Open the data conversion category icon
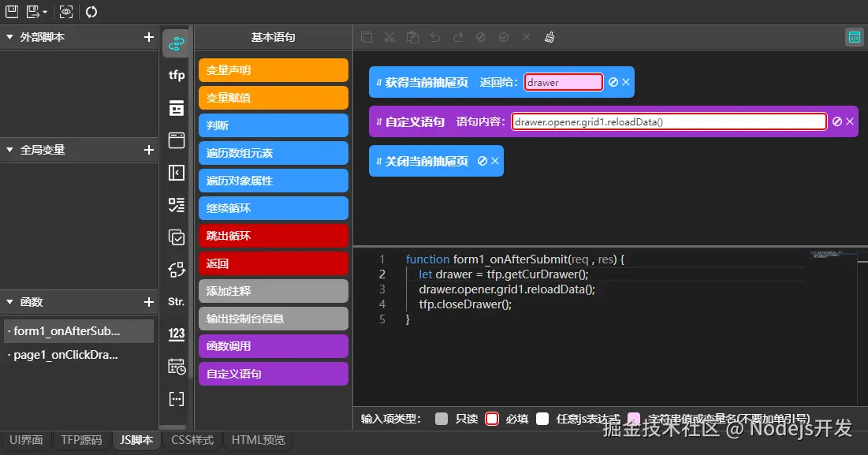Screen dimensions: 868x455 tap(176, 270)
